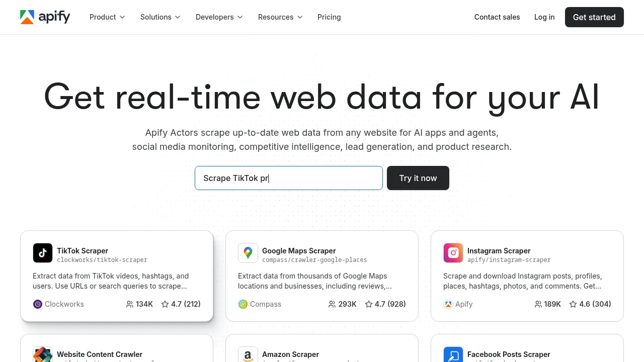Click the Try it now button

click(x=418, y=178)
